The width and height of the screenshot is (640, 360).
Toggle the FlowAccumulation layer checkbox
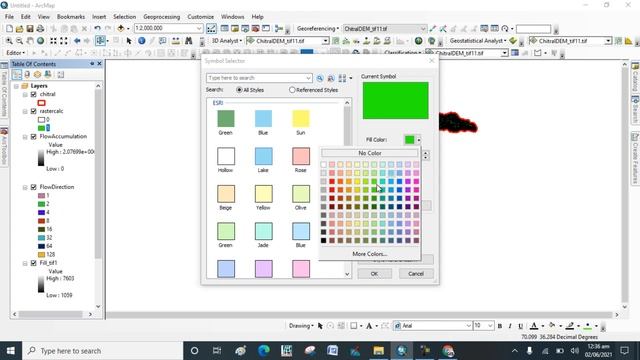[x=33, y=136]
